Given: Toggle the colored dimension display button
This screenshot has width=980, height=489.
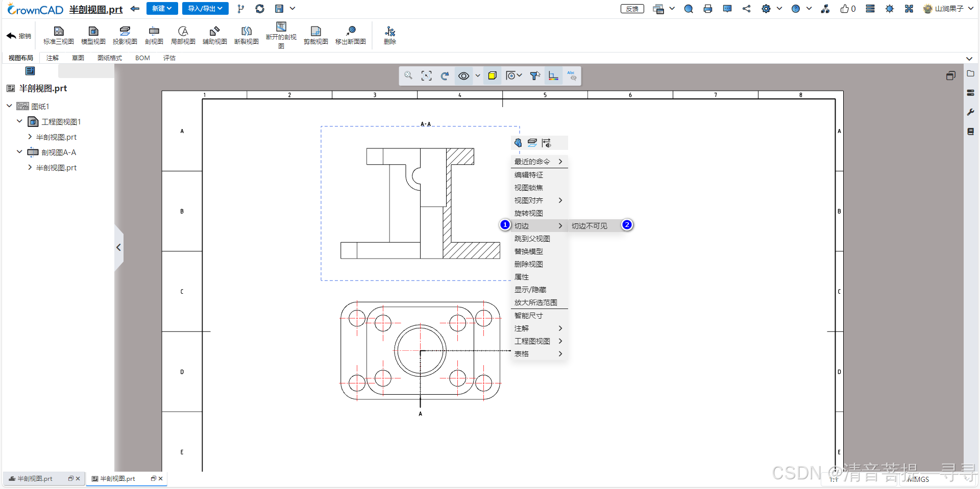Looking at the screenshot, I should (553, 75).
